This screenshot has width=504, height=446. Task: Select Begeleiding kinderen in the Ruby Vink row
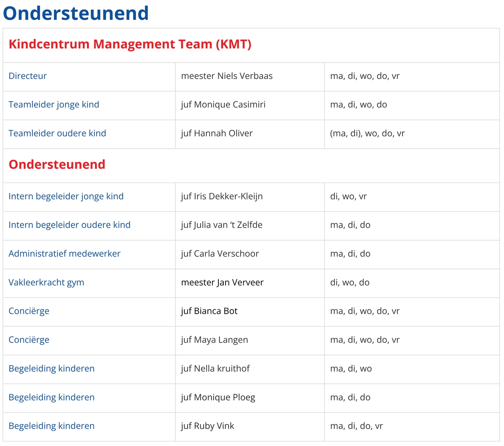[x=51, y=426]
